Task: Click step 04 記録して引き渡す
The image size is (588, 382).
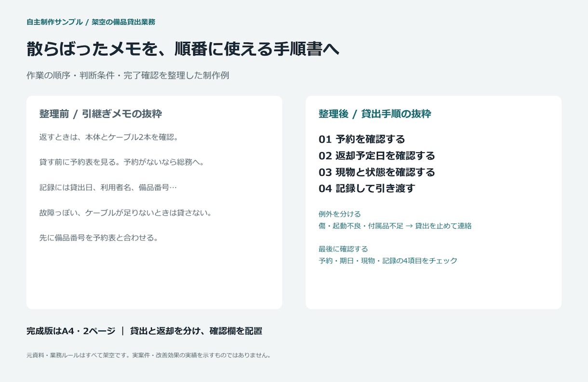Action: [x=367, y=188]
